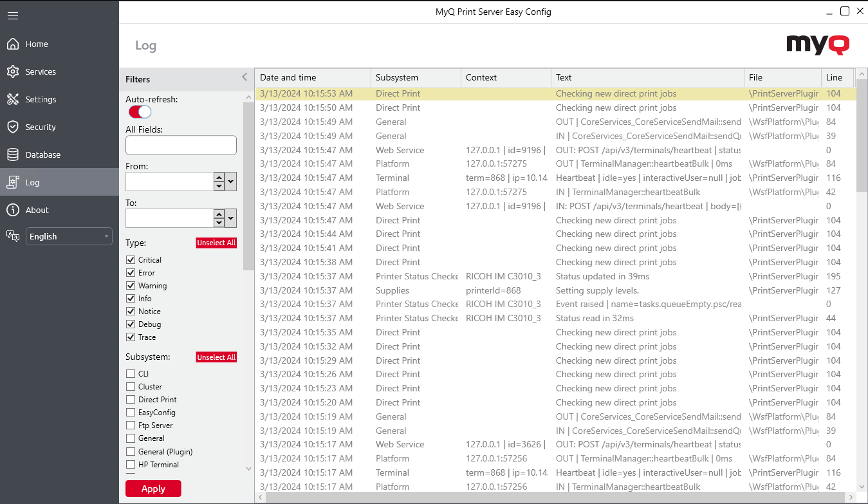Screen dimensions: 868x504
Task: Increase the To time using the stepper arrow
Action: (x=219, y=214)
